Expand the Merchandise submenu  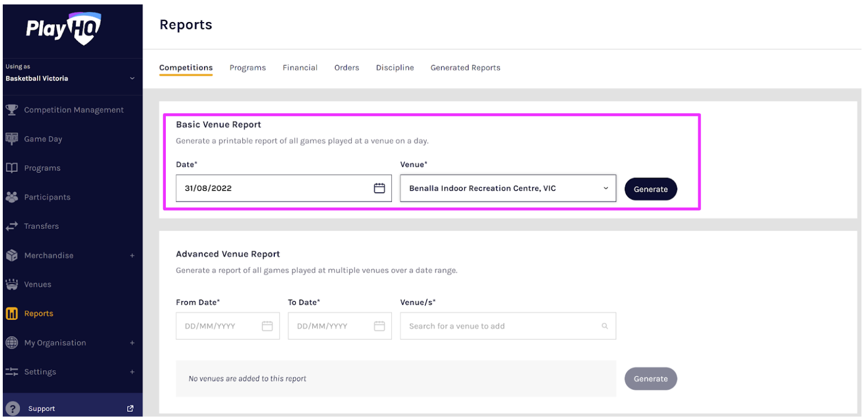click(132, 255)
